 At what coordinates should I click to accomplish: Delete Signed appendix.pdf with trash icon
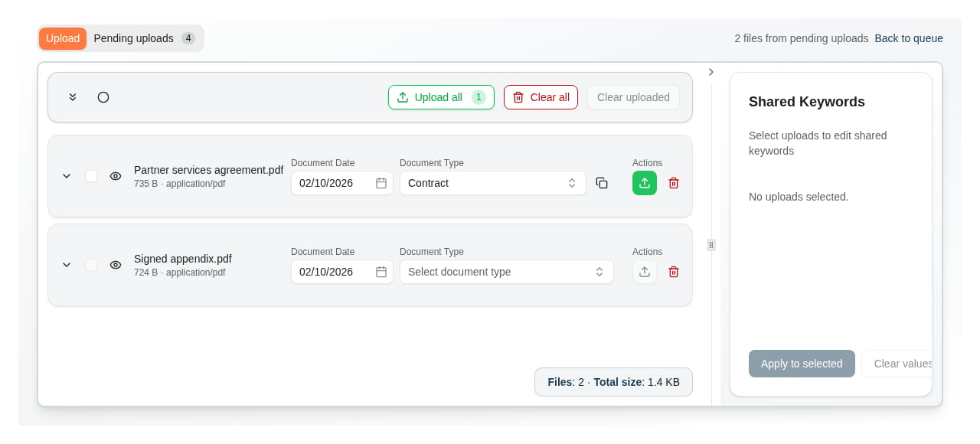click(674, 272)
